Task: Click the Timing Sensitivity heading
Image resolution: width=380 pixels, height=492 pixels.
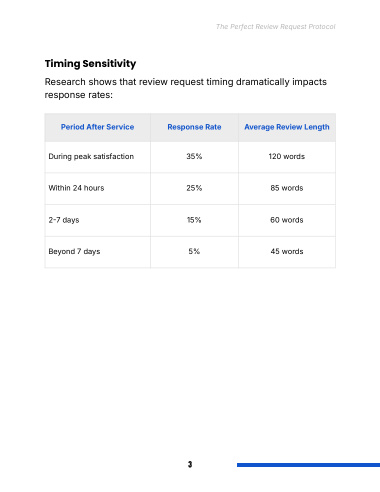Action: (x=90, y=64)
